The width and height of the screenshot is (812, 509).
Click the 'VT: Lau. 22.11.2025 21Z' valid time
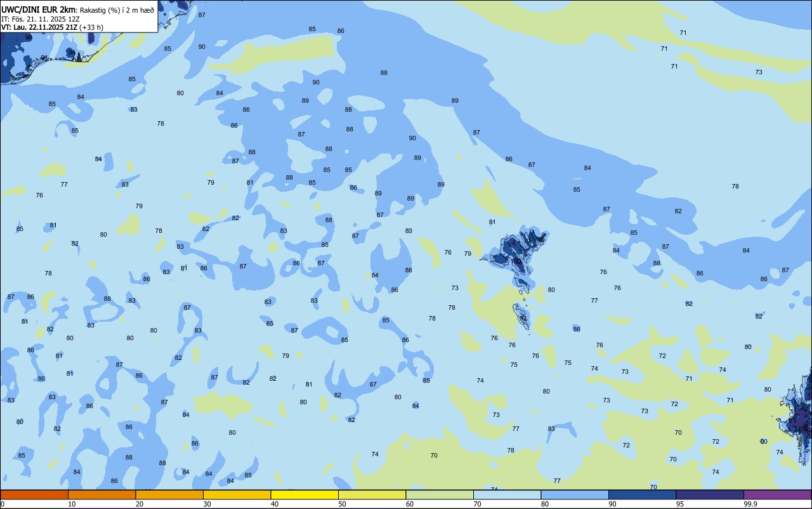click(x=39, y=27)
